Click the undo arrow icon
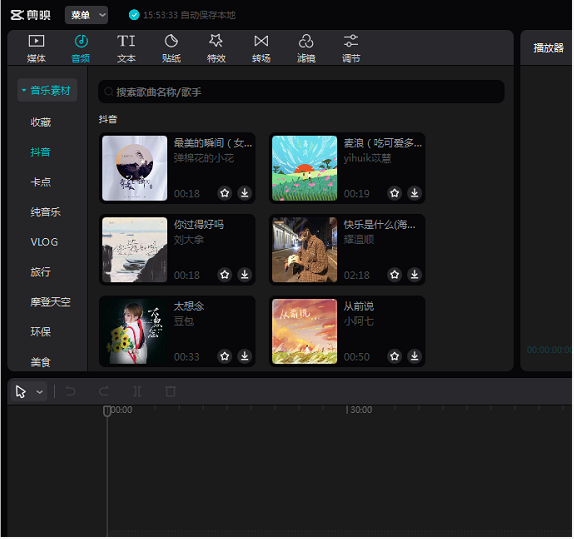The width and height of the screenshot is (574, 539). (71, 391)
